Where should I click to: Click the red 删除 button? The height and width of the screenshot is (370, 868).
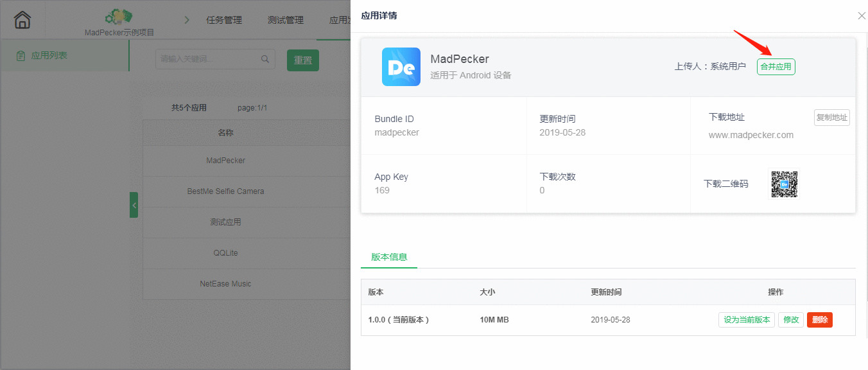820,319
